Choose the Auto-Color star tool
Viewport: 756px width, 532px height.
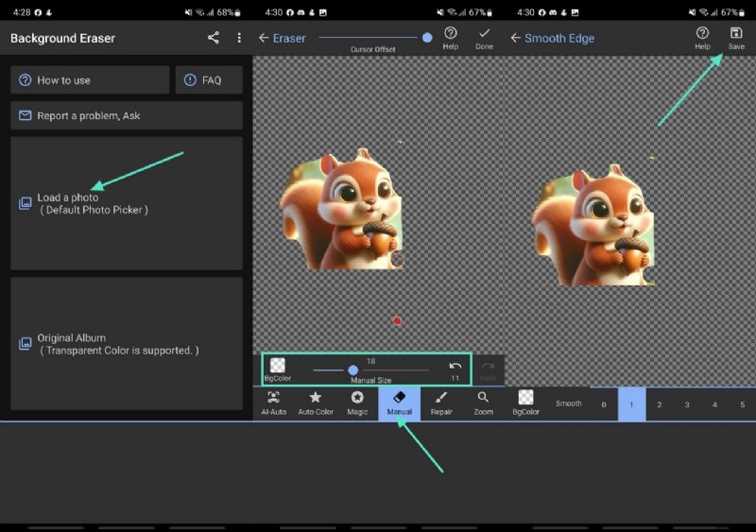tap(316, 403)
